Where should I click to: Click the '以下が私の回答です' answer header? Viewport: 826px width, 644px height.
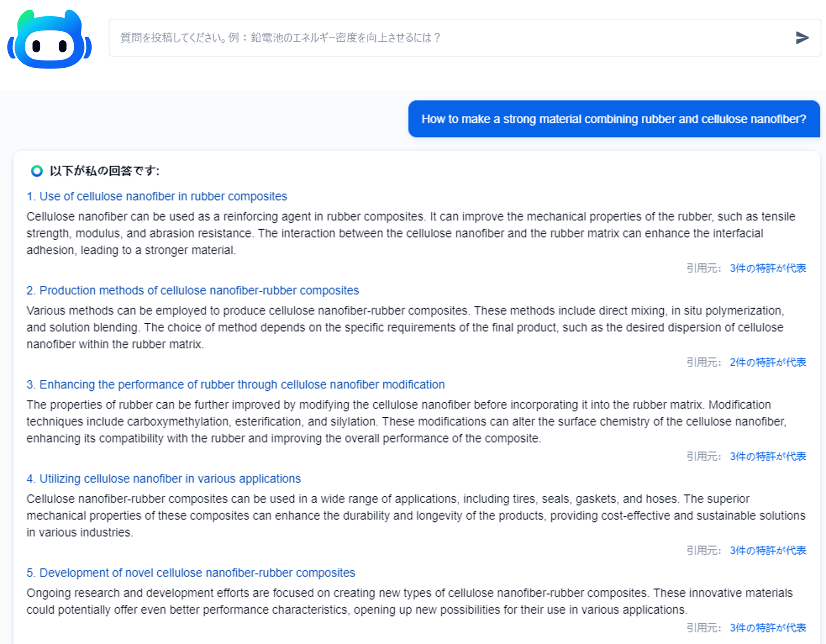click(104, 171)
